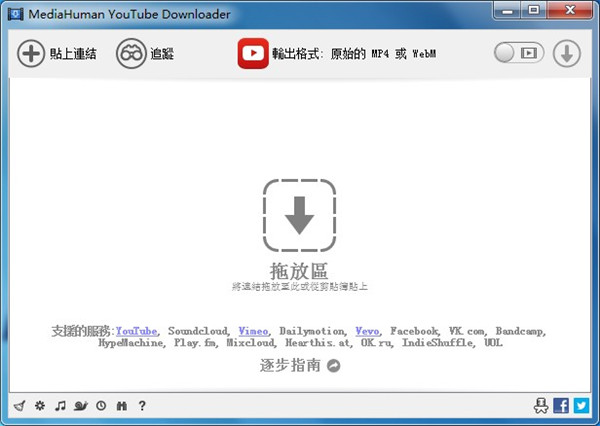Click the Mixcloud service text
Screen dimensions: 600x426
250,343
